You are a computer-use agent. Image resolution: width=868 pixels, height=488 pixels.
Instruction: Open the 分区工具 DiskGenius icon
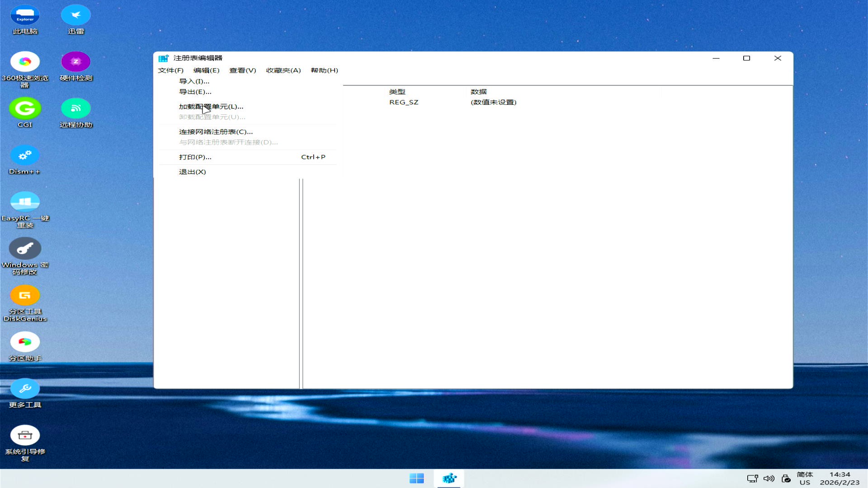pyautogui.click(x=25, y=296)
